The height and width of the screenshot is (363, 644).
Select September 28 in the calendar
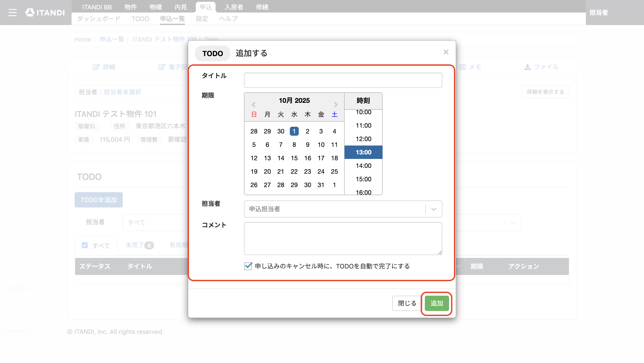click(254, 131)
